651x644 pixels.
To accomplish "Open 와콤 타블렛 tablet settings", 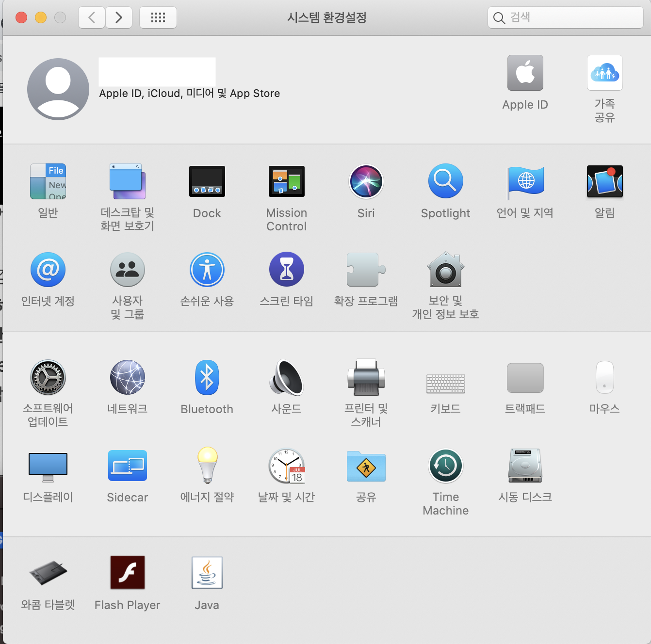I will tap(48, 573).
